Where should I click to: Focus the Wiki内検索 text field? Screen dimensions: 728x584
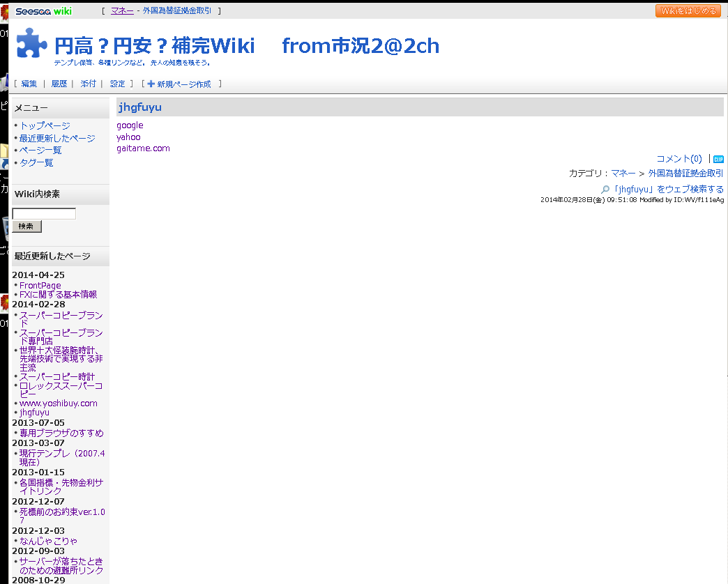point(44,213)
